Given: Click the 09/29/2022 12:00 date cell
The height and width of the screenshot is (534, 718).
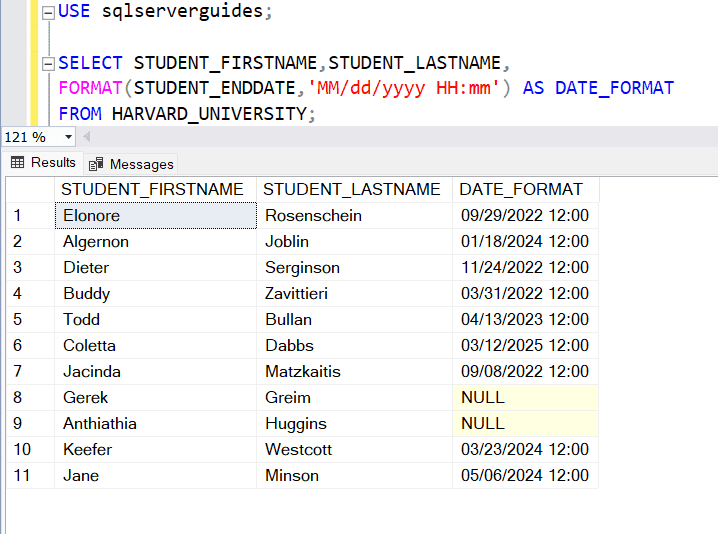Looking at the screenshot, I should (x=525, y=216).
